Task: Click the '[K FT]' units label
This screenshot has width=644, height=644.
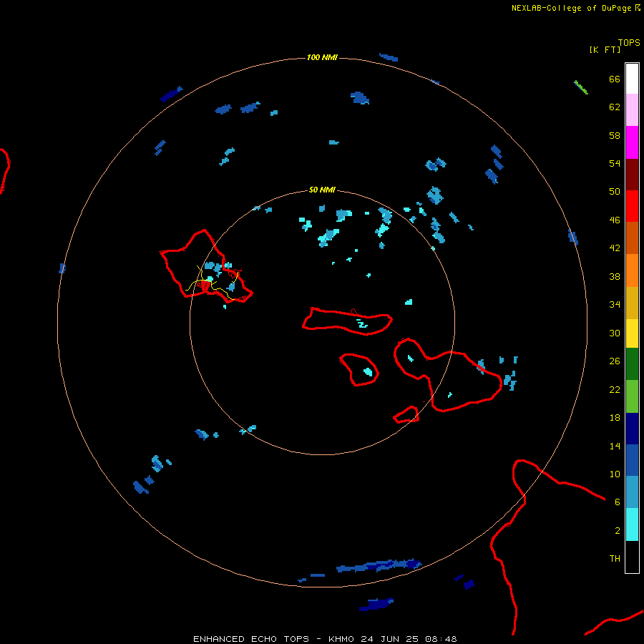Action: (605, 49)
